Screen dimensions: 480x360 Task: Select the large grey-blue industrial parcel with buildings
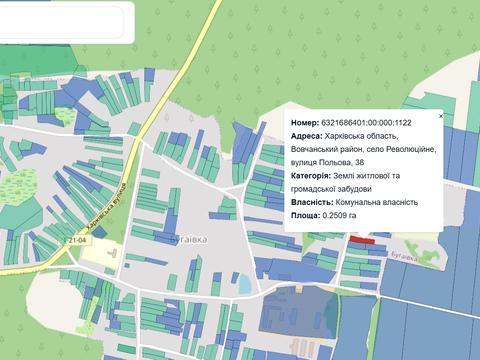(x=298, y=310)
